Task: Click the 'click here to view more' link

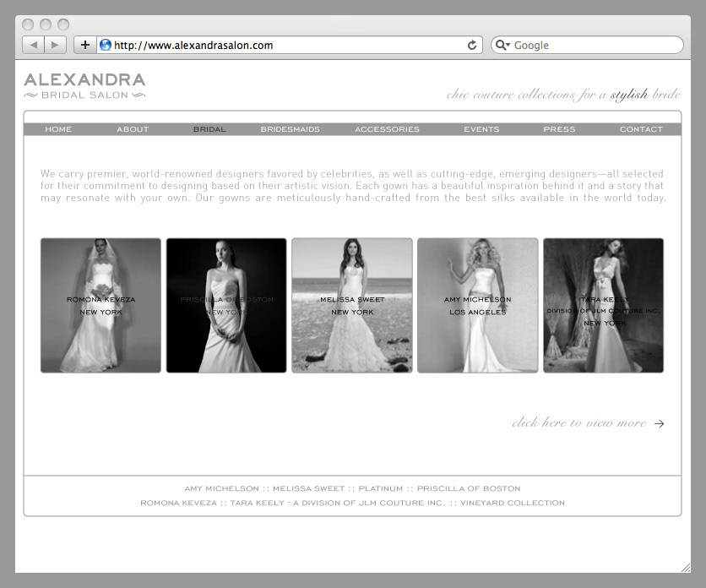Action: pos(579,422)
